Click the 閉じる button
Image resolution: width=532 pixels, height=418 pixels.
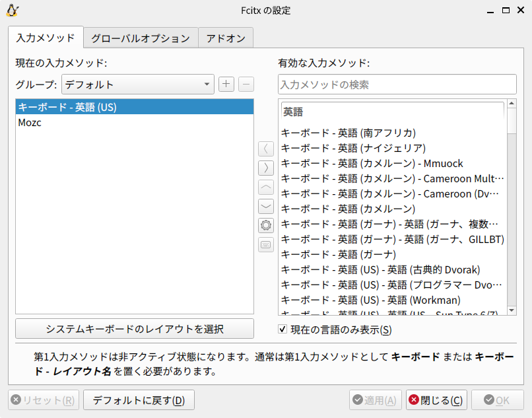coord(436,400)
